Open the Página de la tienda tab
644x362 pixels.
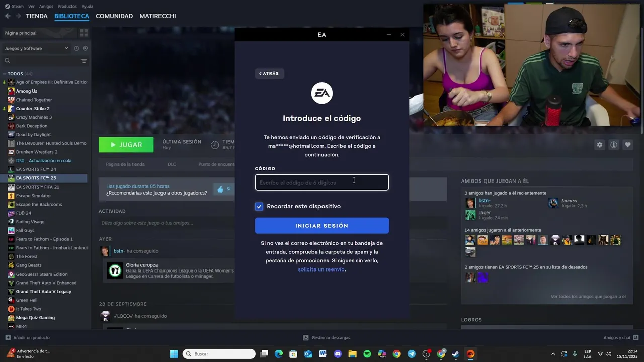pyautogui.click(x=125, y=164)
